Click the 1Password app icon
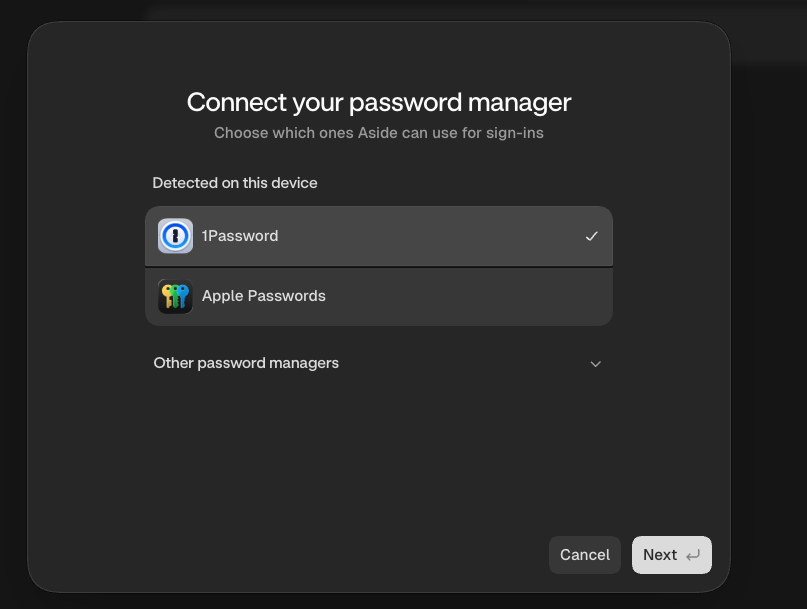This screenshot has width=807, height=609. coord(176,236)
